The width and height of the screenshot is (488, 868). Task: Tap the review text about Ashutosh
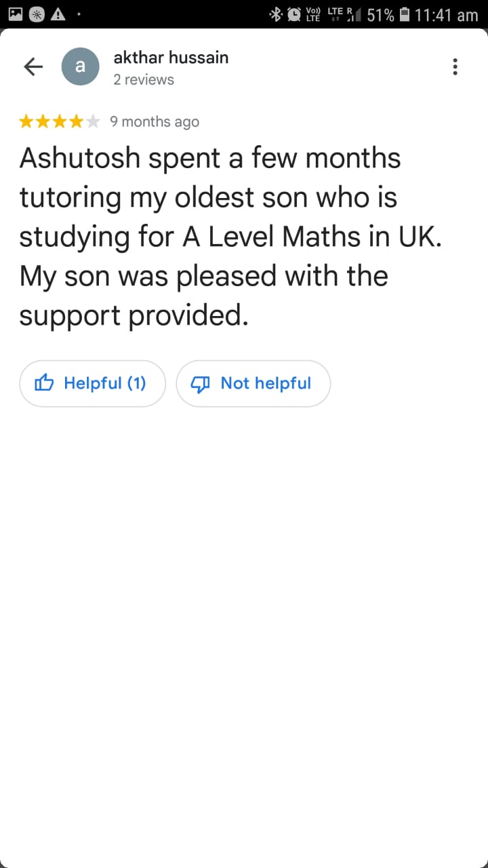(x=229, y=237)
